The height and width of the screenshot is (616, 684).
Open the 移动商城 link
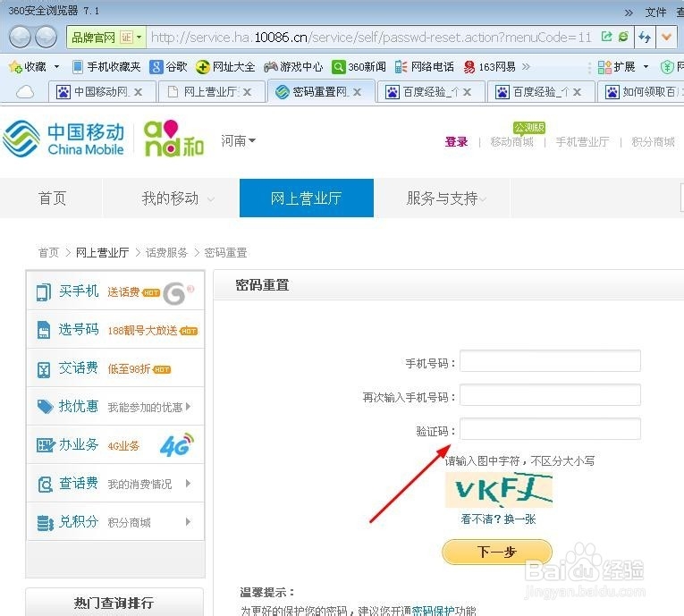tap(511, 142)
